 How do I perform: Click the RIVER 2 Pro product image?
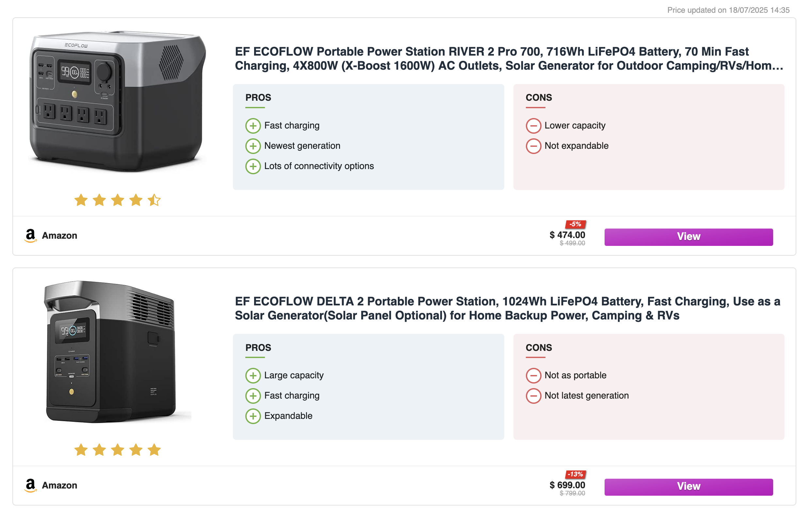pos(117,101)
